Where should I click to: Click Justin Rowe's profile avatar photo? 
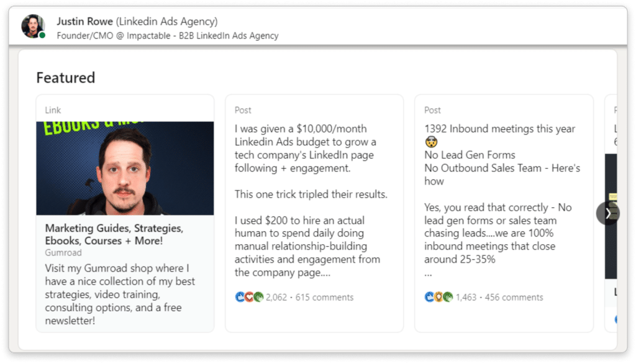tap(33, 26)
